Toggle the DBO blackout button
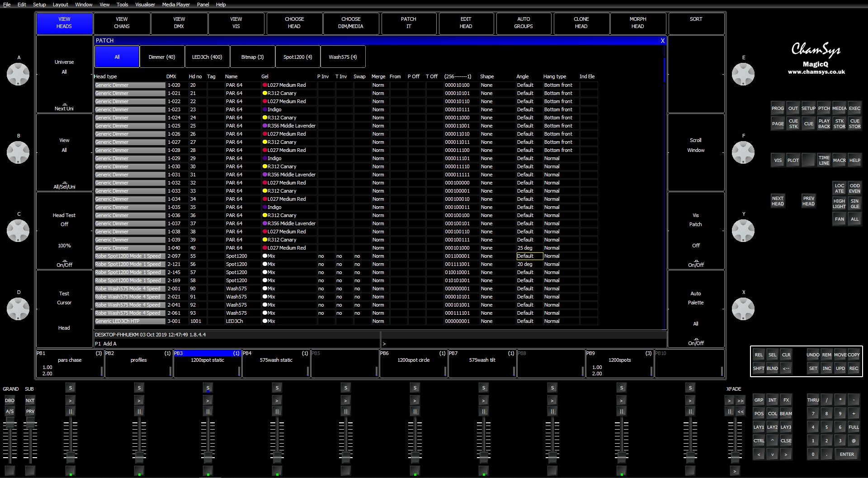Image resolution: width=868 pixels, height=478 pixels. [9, 400]
